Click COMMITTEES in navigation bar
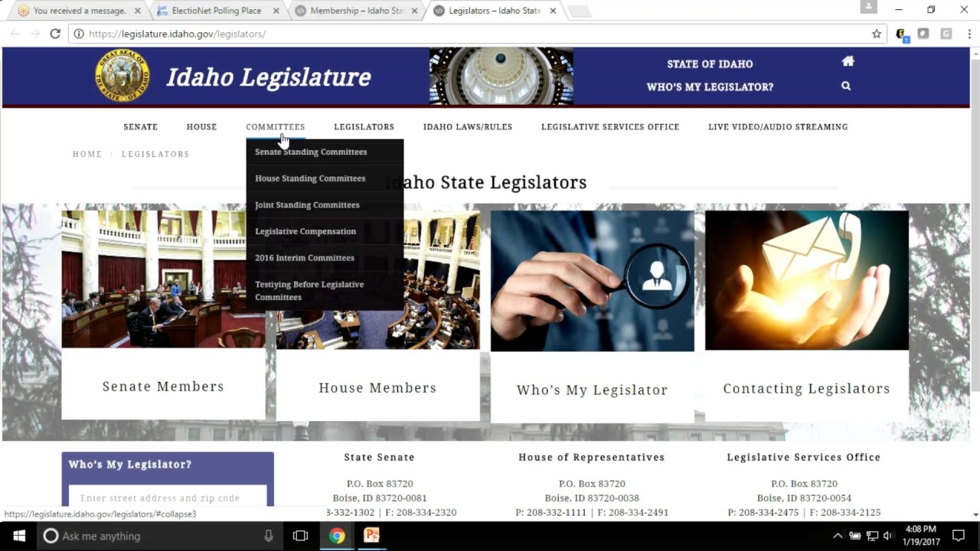The width and height of the screenshot is (980, 551). [x=276, y=127]
